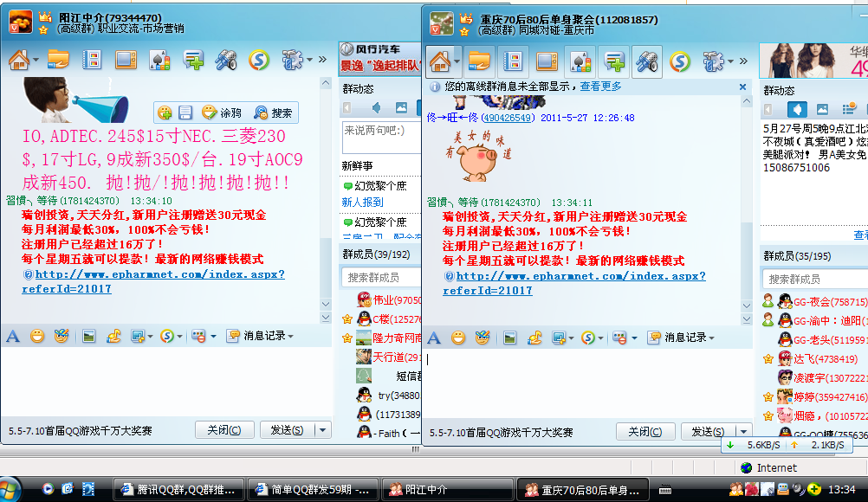
Task: Switch to 简单QQ群发59期 taskbar window
Action: 313,489
